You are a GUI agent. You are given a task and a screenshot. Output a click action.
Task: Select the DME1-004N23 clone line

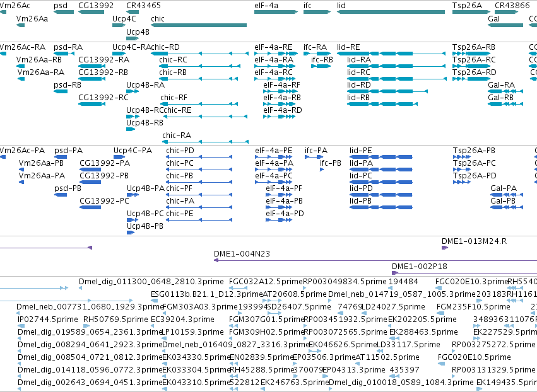pyautogui.click(x=375, y=260)
